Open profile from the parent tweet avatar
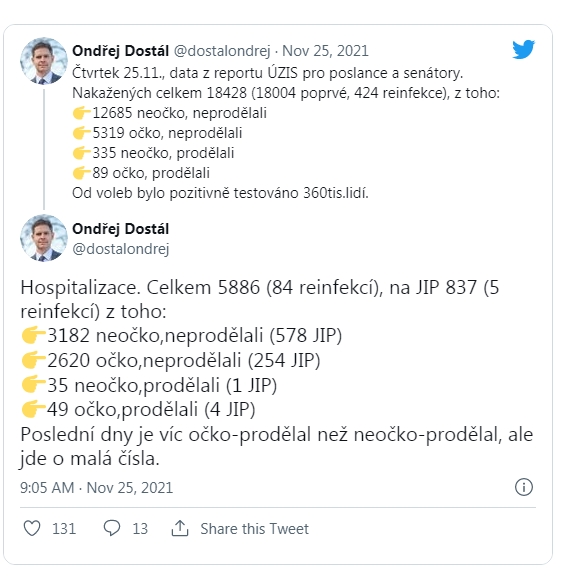Image resolution: width=567 pixels, height=579 pixels. (44, 61)
